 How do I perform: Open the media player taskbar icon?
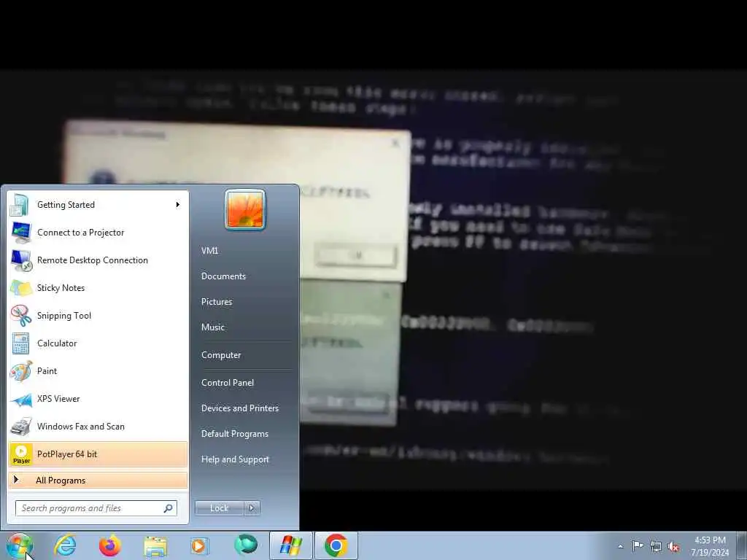click(199, 545)
